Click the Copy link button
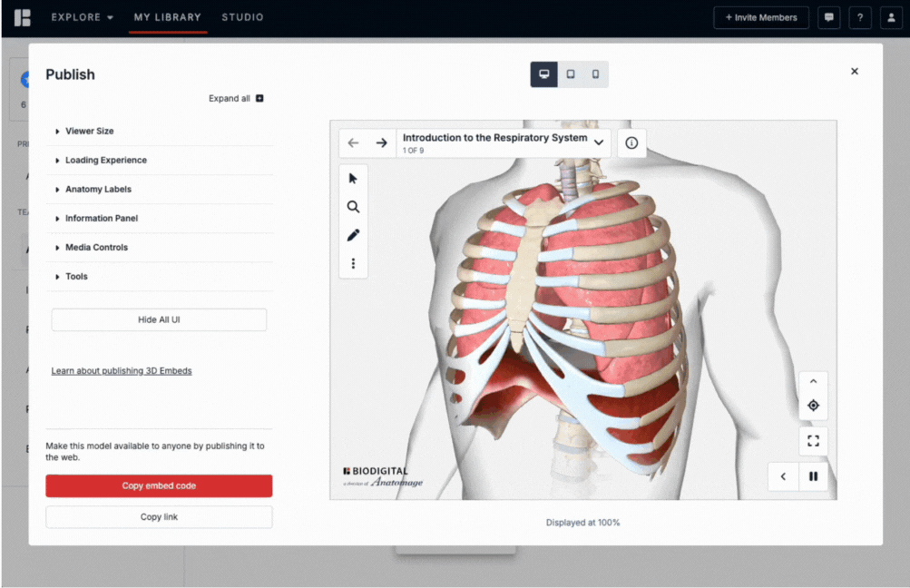910x588 pixels. [159, 517]
